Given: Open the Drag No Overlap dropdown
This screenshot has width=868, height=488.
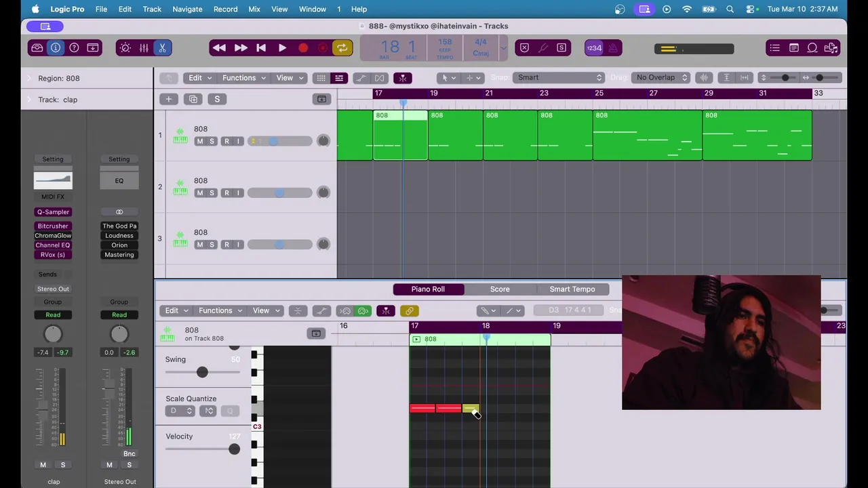Looking at the screenshot, I should pyautogui.click(x=661, y=77).
